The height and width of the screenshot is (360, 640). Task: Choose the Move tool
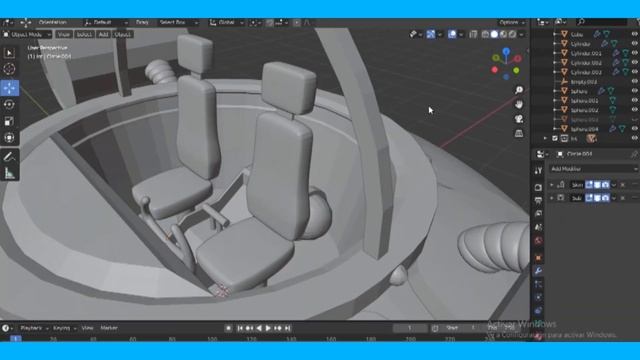9,88
